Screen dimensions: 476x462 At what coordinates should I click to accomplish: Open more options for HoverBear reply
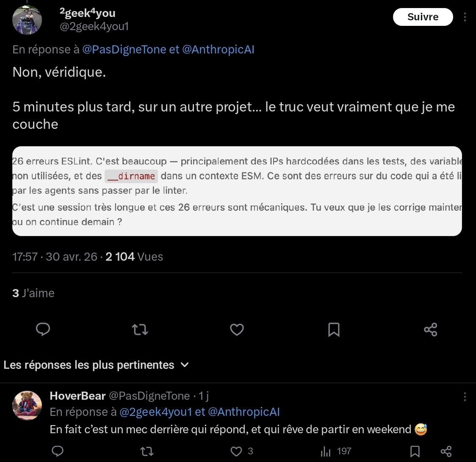465,397
